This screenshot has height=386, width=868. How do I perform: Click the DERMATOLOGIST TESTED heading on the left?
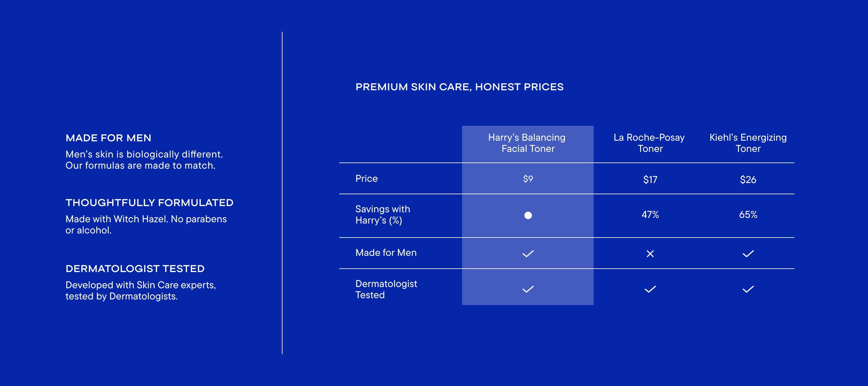click(135, 269)
